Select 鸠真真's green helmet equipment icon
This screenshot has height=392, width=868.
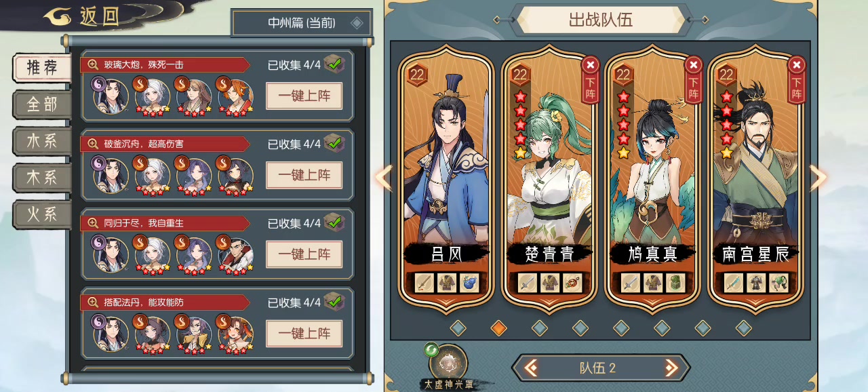(x=675, y=283)
